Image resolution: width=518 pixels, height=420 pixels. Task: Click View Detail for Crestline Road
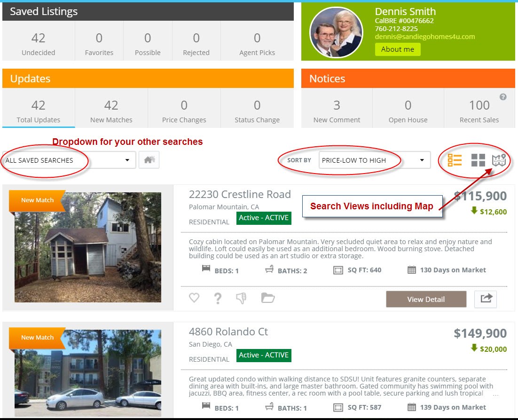point(426,299)
